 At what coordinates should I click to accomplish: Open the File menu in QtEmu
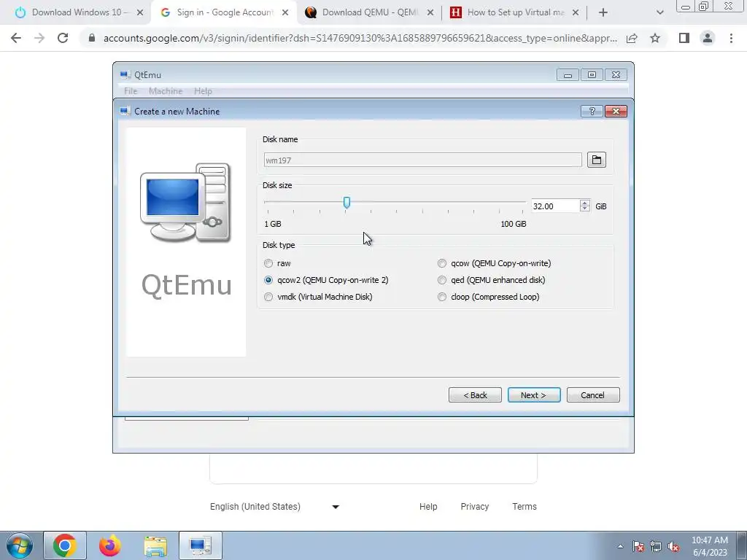pyautogui.click(x=131, y=91)
